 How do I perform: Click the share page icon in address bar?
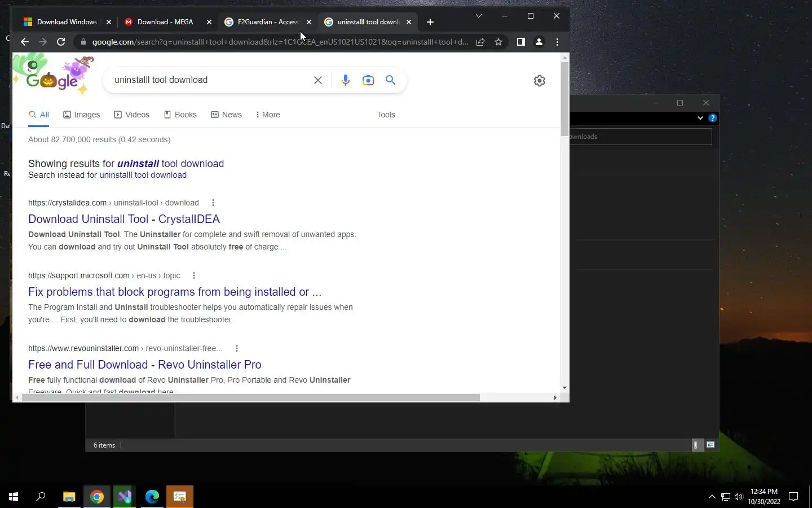click(480, 42)
